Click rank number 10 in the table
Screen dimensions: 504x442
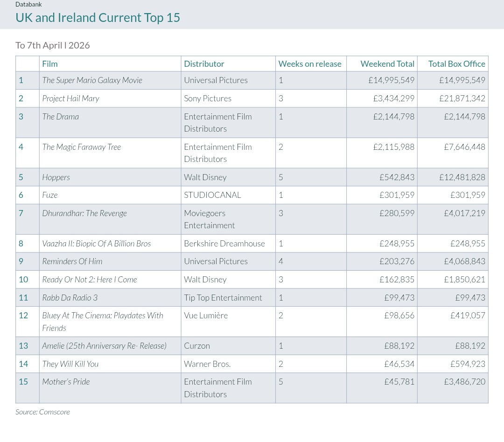point(23,280)
